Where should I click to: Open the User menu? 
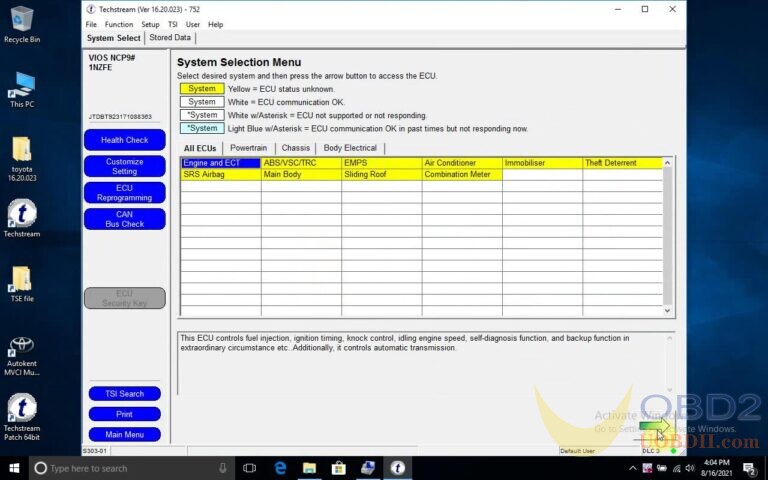[192, 24]
